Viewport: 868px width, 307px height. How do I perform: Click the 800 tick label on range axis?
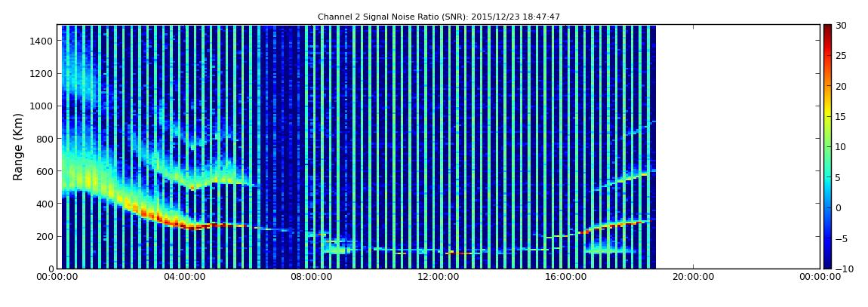coord(45,139)
